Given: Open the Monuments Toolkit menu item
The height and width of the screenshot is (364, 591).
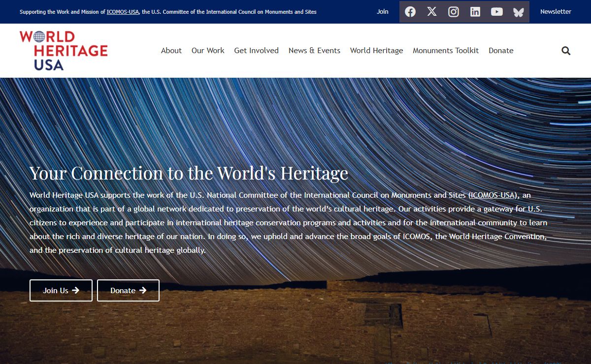Looking at the screenshot, I should coord(446,51).
